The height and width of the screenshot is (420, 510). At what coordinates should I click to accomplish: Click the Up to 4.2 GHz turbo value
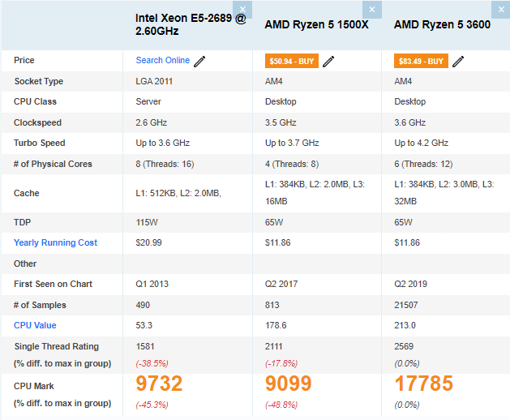click(x=421, y=143)
